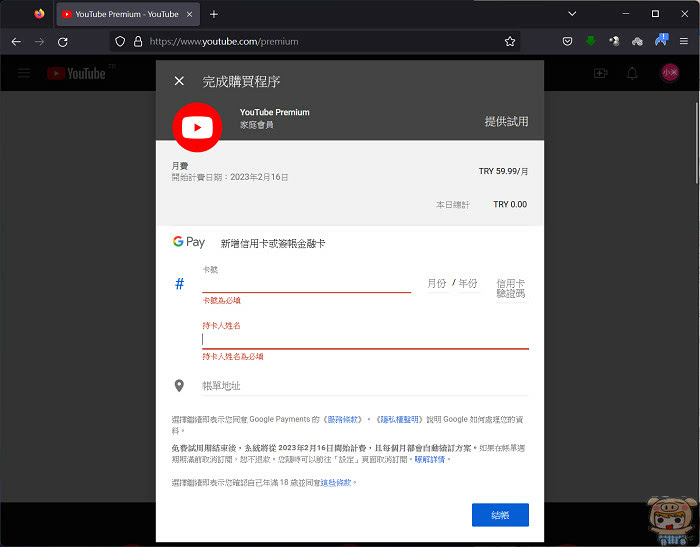The height and width of the screenshot is (547, 700).
Task: Click the blue checkout button
Action: (500, 515)
